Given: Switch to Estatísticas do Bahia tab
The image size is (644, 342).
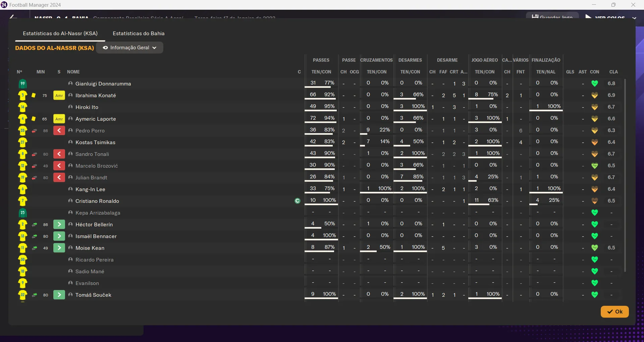Looking at the screenshot, I should coord(139,34).
